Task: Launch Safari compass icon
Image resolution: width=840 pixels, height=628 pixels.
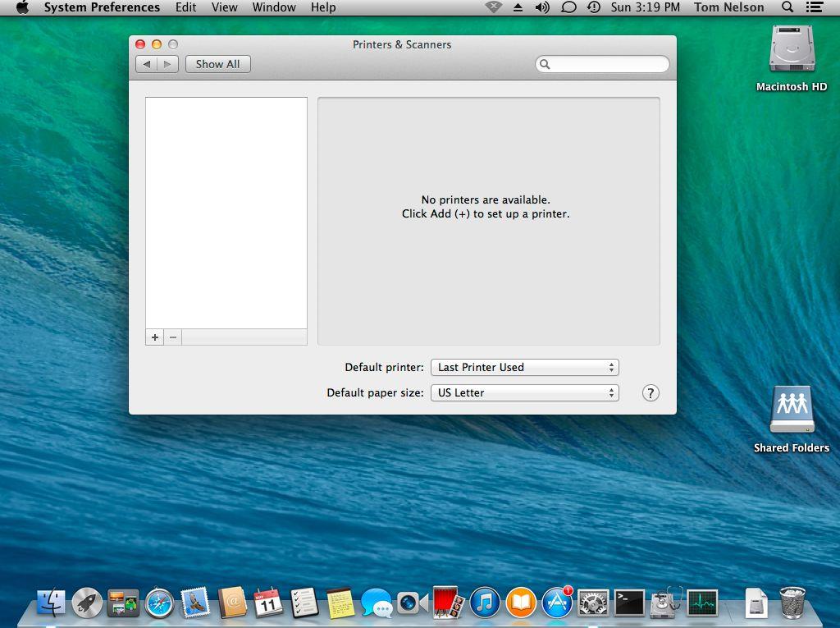Action: pos(159,603)
